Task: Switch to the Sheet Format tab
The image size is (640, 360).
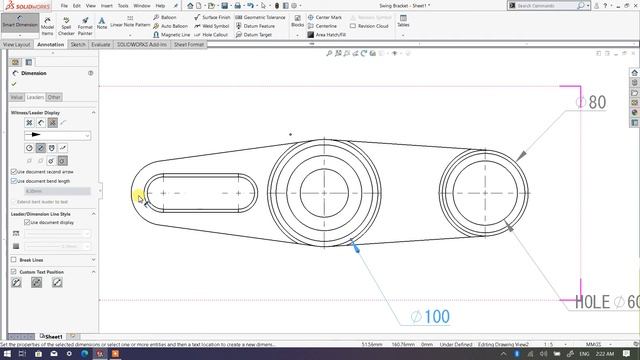Action: (x=189, y=44)
